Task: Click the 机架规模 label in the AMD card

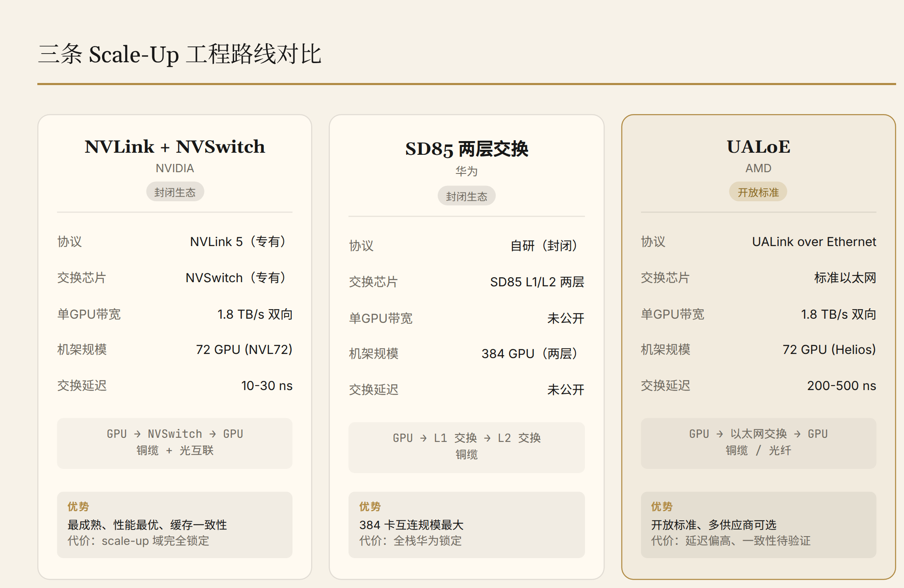Action: pos(665,349)
